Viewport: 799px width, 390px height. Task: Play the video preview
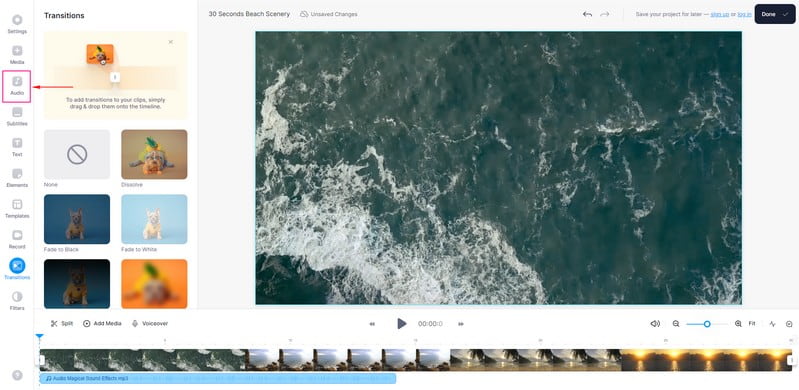pos(402,323)
